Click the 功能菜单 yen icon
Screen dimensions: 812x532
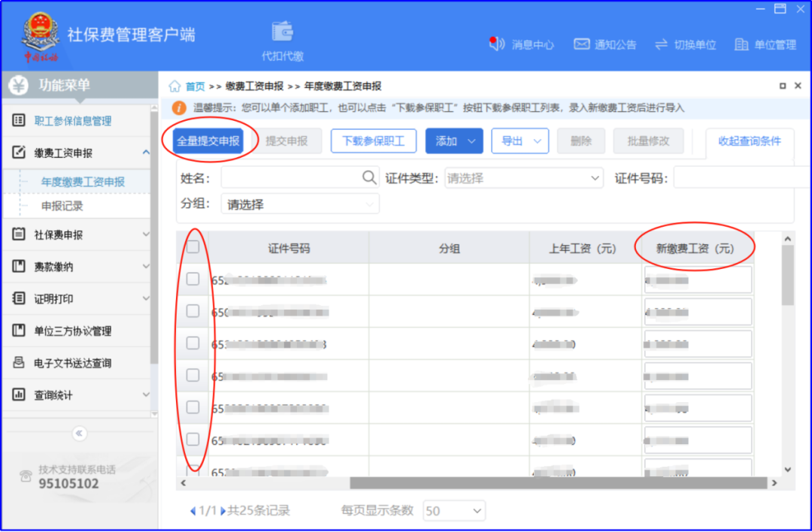[19, 85]
